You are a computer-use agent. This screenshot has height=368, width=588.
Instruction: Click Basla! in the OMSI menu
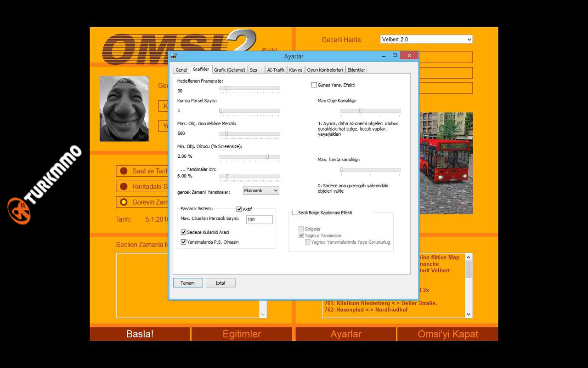click(x=140, y=334)
